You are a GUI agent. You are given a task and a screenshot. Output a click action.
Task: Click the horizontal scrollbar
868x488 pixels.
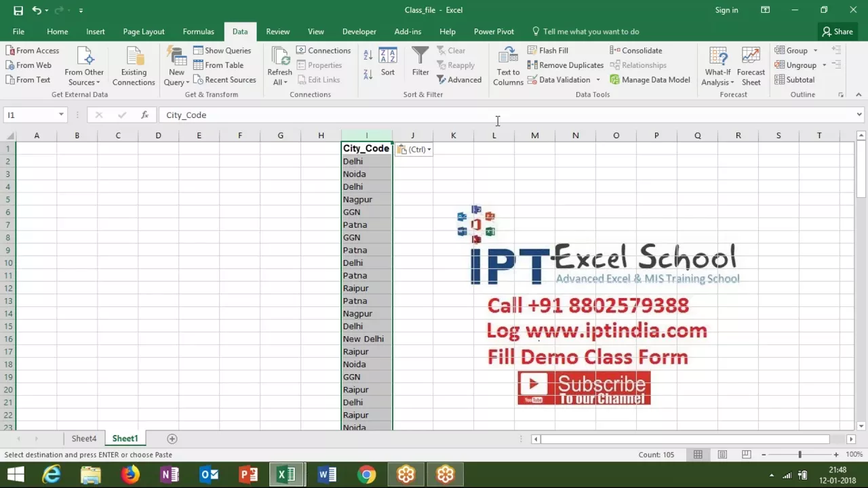(x=685, y=439)
